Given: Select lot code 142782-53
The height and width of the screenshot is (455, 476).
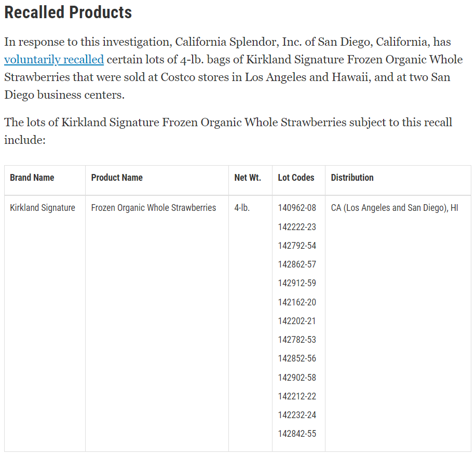Looking at the screenshot, I should tap(297, 340).
